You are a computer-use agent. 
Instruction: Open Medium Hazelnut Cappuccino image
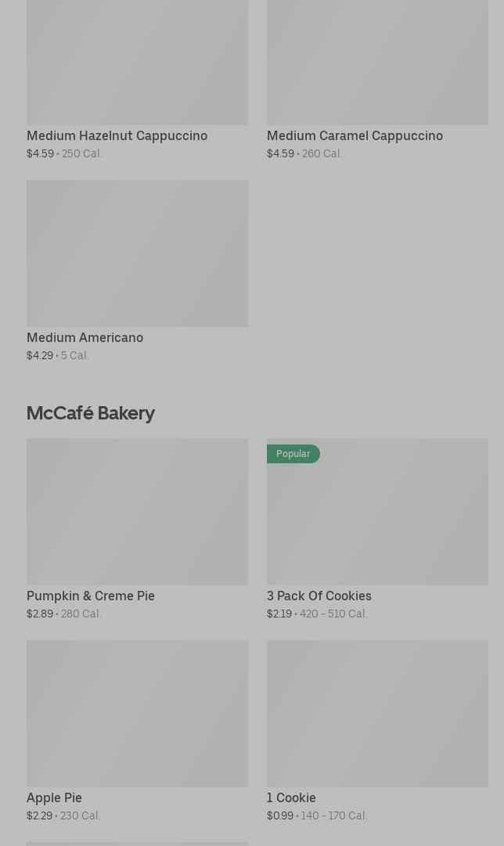[137, 63]
